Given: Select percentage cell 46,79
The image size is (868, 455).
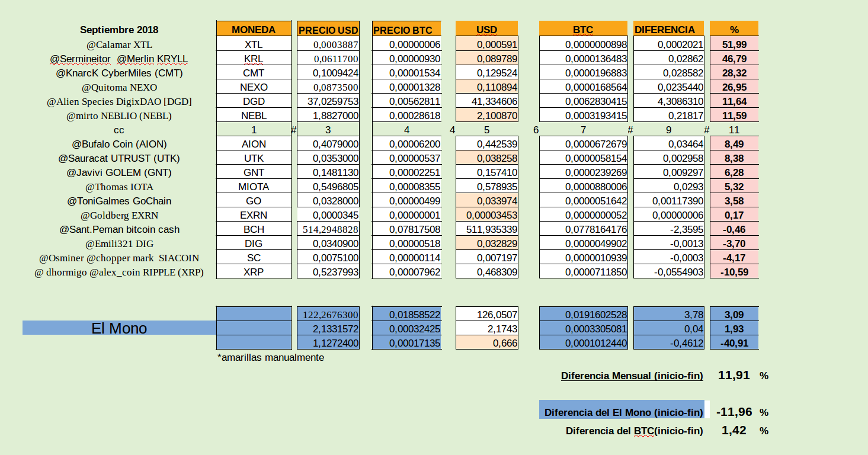Looking at the screenshot, I should tap(734, 59).
